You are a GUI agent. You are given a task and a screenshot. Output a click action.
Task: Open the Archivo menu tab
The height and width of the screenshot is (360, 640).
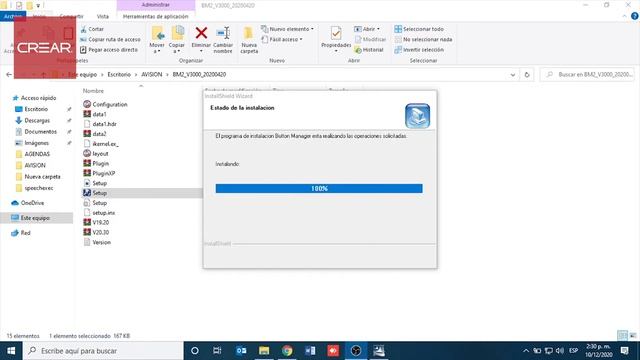click(x=13, y=16)
